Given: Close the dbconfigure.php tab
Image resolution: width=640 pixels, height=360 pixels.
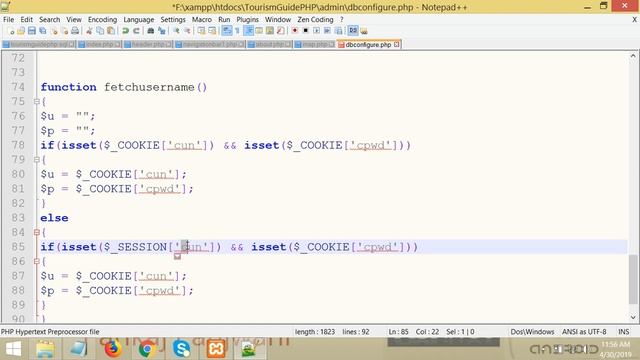Looking at the screenshot, I should point(396,44).
